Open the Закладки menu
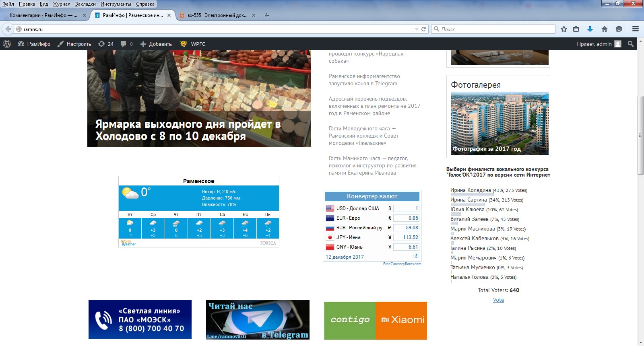Image resolution: width=644 pixels, height=346 pixels. [x=85, y=4]
